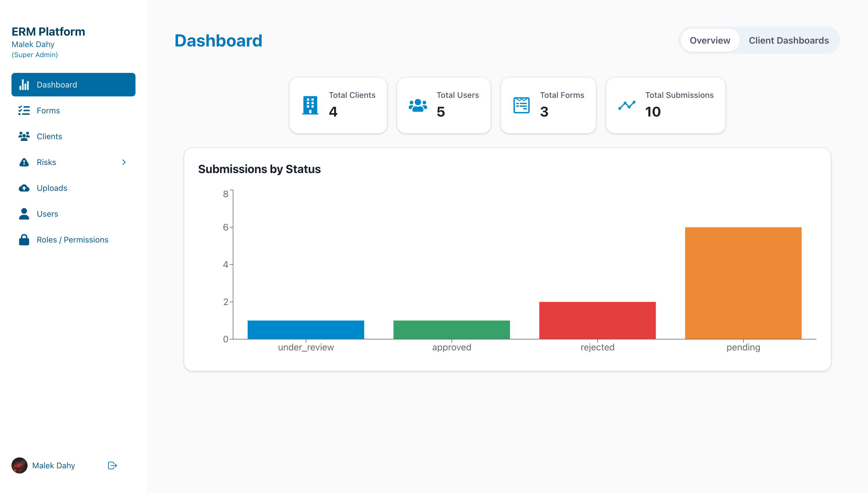Click the Total Submissions value 10
Image resolution: width=868 pixels, height=493 pixels.
pyautogui.click(x=653, y=112)
